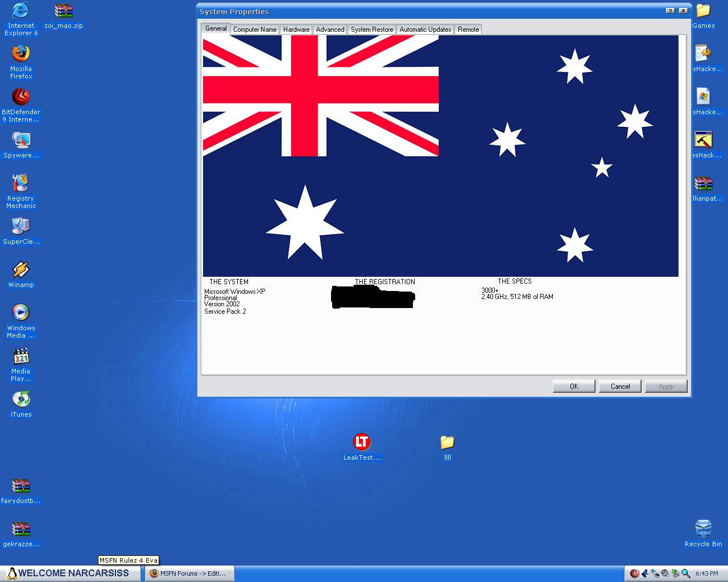Click the 'THE REGISTRATION' heading
728x582 pixels.
click(x=385, y=282)
